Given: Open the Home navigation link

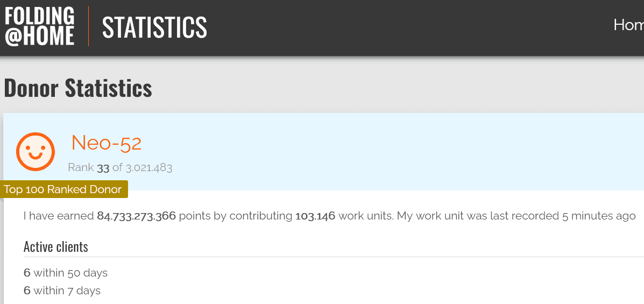Looking at the screenshot, I should (628, 25).
